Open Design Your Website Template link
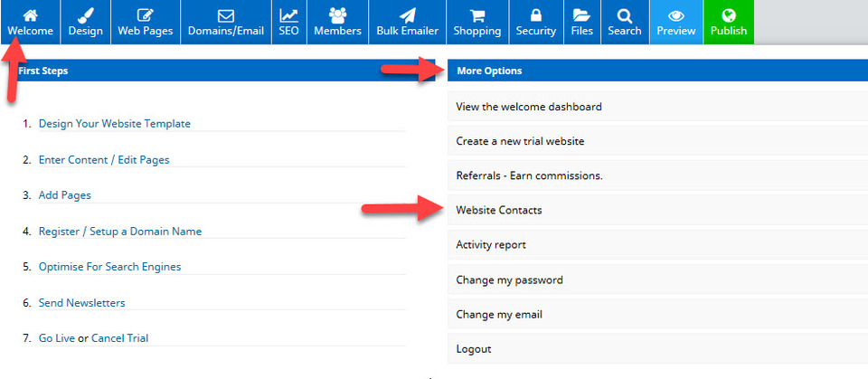Viewport: 868px width, 379px height. click(115, 124)
